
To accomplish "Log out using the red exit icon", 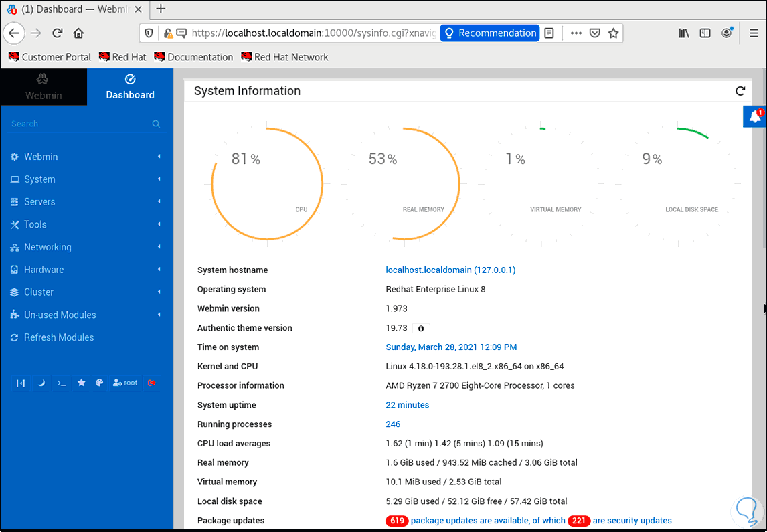I will [152, 383].
